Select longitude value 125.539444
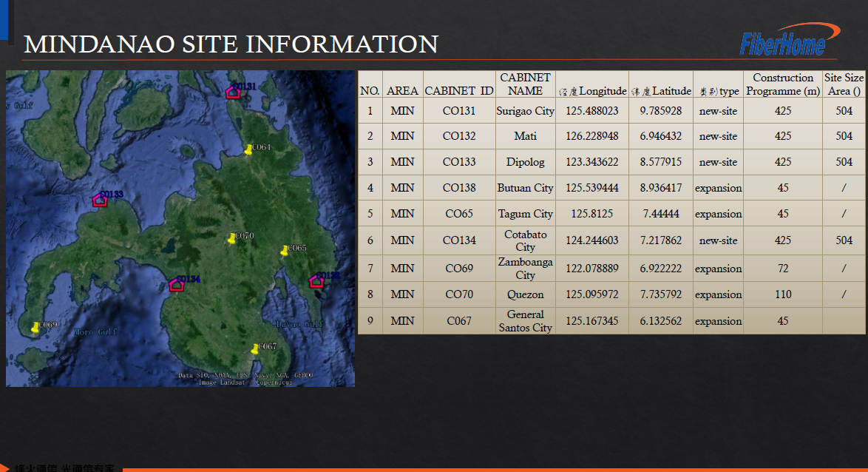This screenshot has height=472, width=868. click(591, 188)
